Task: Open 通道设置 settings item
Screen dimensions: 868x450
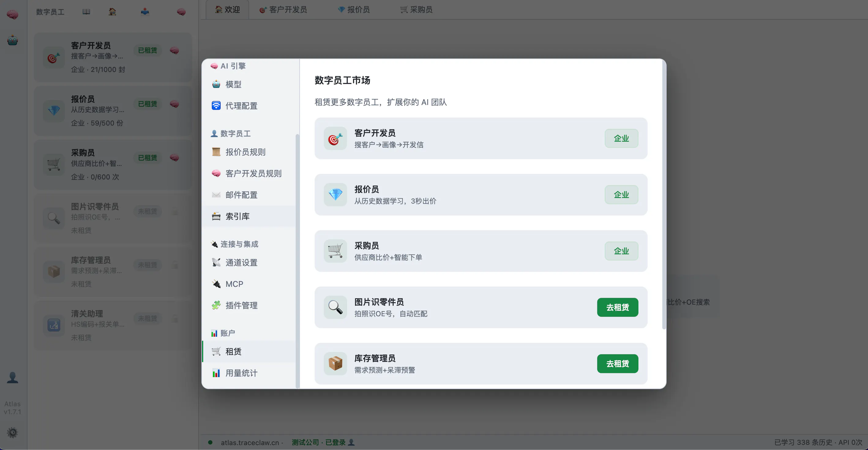Action: pos(249,263)
